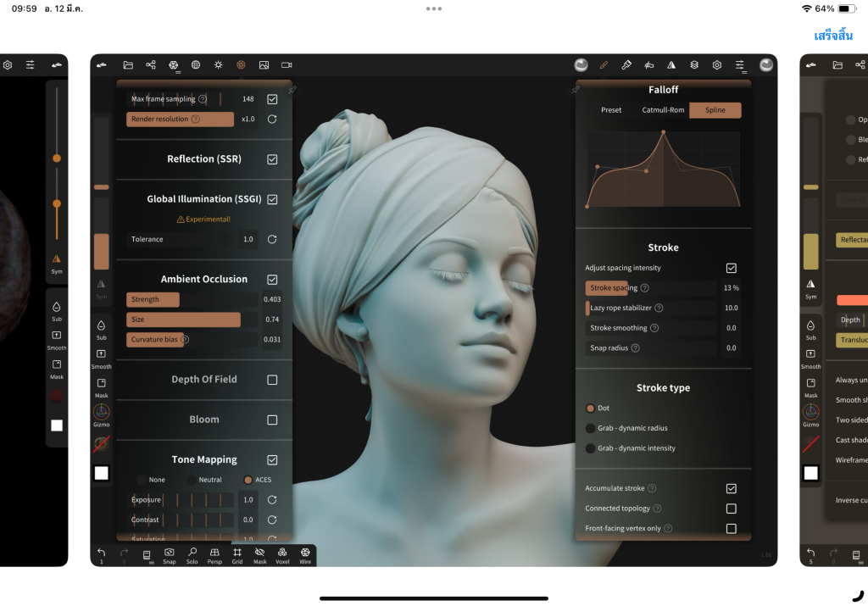Toggle Wire display in bottom bar
868x606 pixels.
pos(305,555)
